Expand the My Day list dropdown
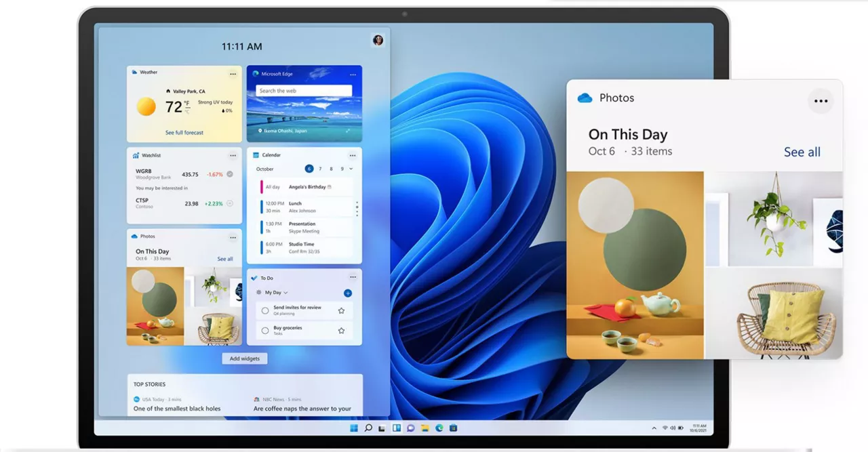This screenshot has height=452, width=868. click(285, 293)
